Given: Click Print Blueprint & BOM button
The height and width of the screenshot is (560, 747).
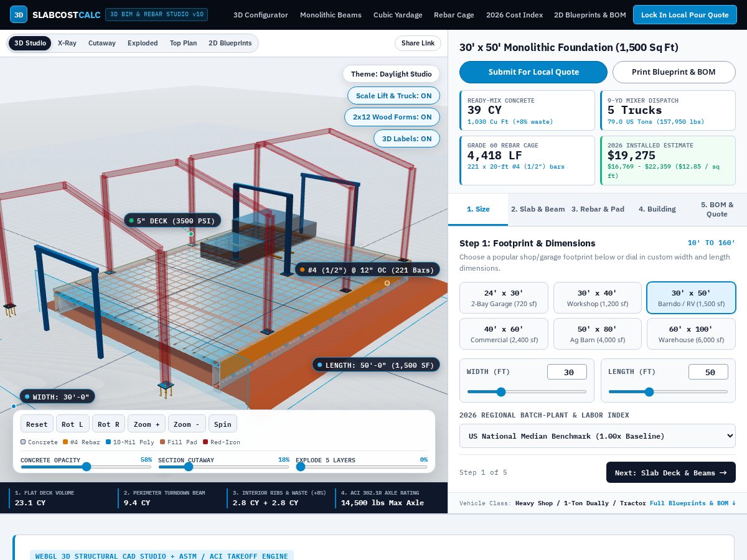Looking at the screenshot, I should click(674, 72).
